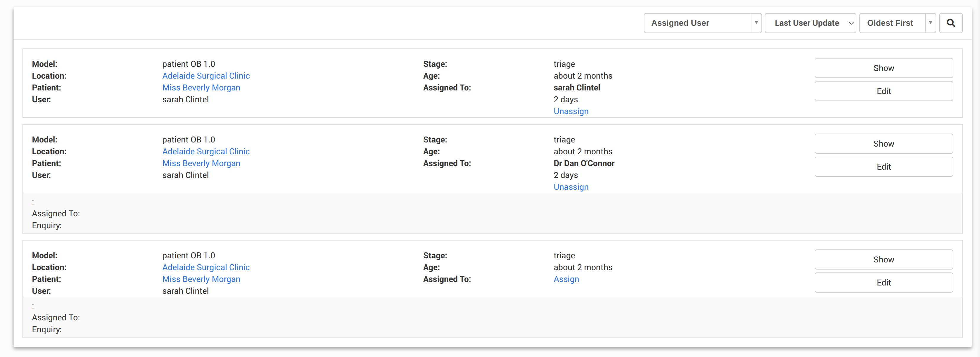Unassign Dr Dan O'Connor from second record

(x=571, y=187)
